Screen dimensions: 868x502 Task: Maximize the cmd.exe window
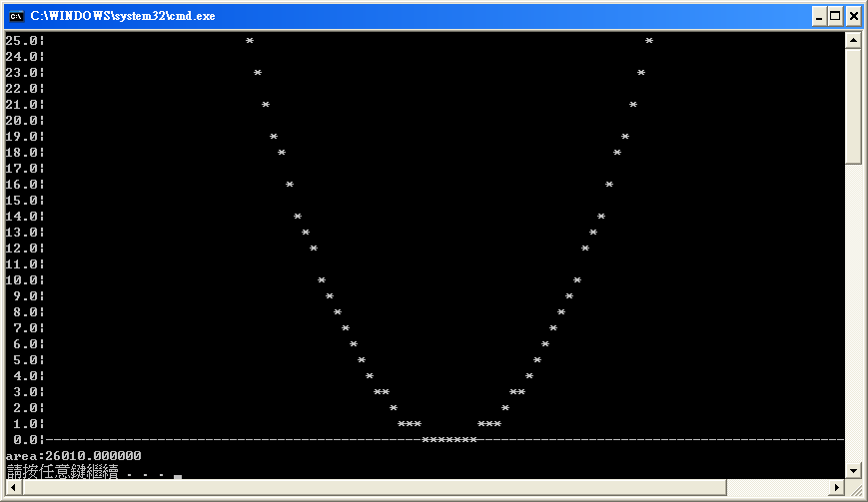point(835,16)
